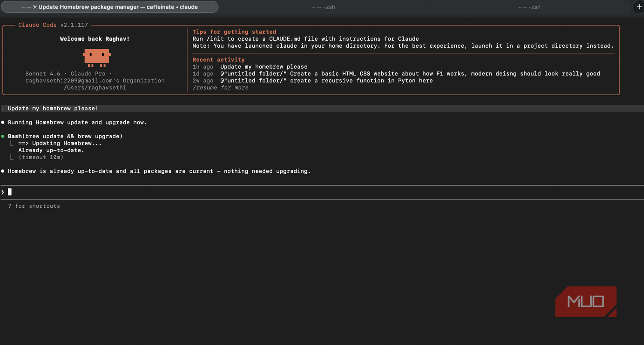The width and height of the screenshot is (644, 345).
Task: Click the Claude Code pixel mascot icon
Action: tap(97, 58)
